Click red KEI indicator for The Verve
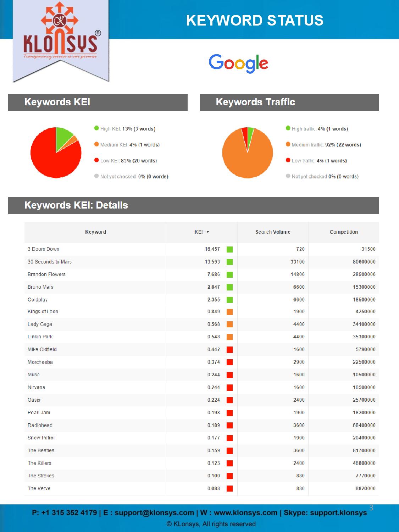 coord(229,489)
